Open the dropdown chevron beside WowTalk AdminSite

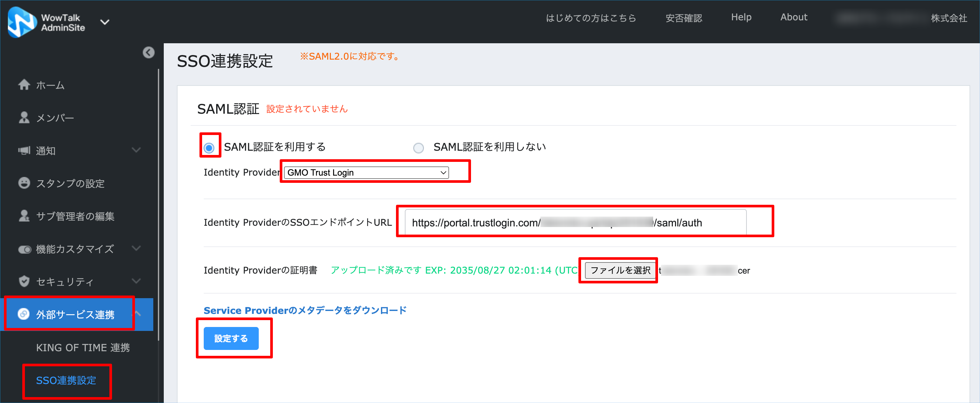pyautogui.click(x=104, y=22)
